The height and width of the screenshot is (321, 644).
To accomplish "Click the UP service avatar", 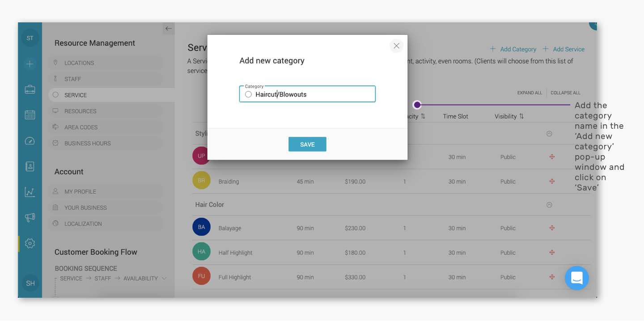I will tap(201, 156).
